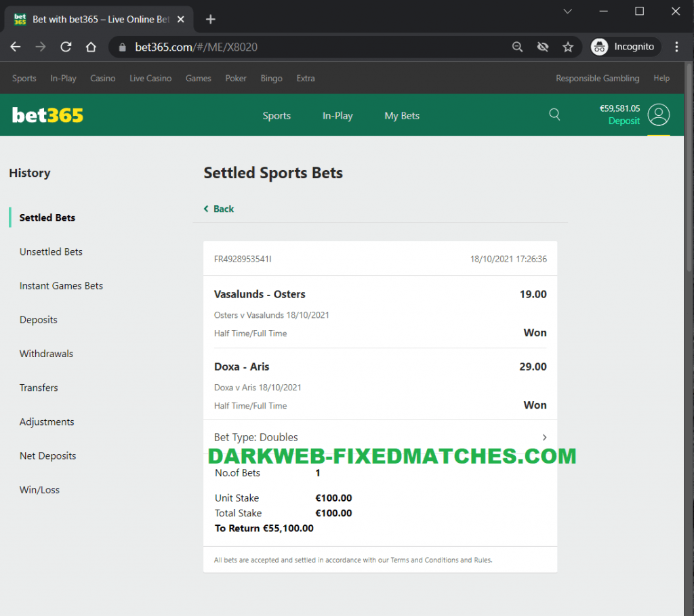Open Chrome three-dot menu
Screen dimensions: 694x616
click(x=676, y=47)
